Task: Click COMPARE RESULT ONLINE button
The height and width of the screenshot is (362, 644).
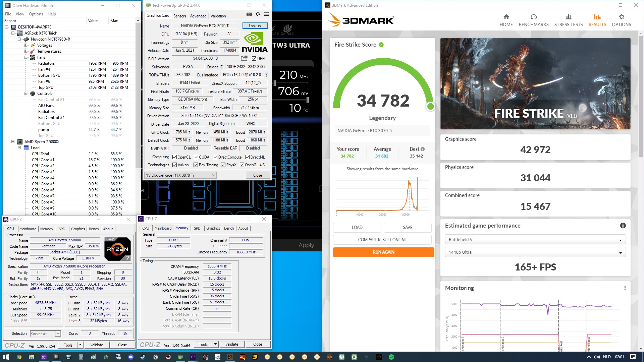Action: tap(382, 240)
